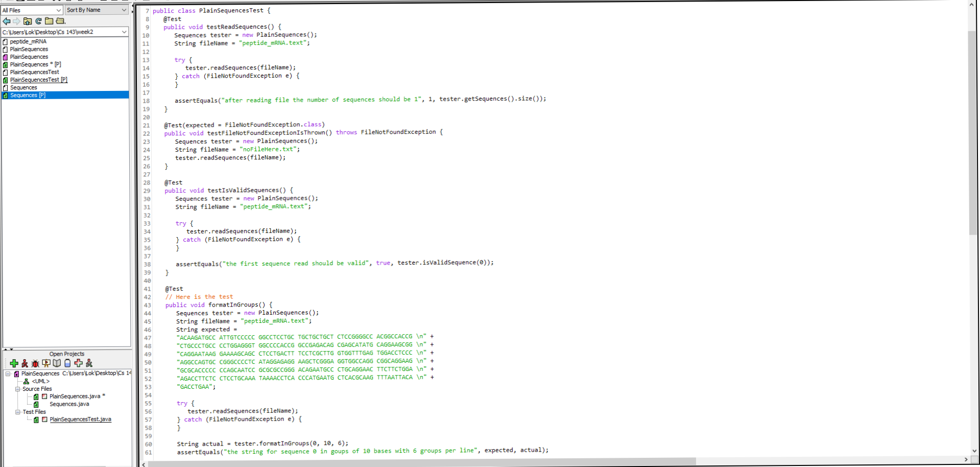The image size is (980, 467).
Task: Refresh the file browser listing
Action: [x=38, y=21]
